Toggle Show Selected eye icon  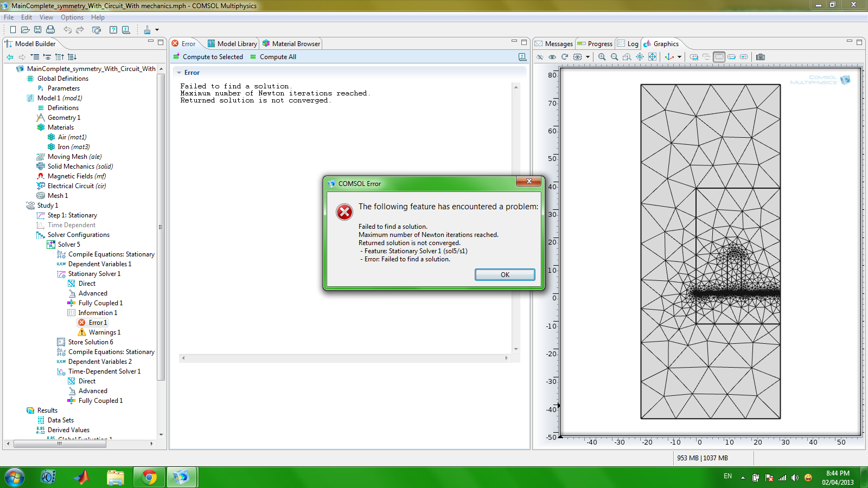tap(552, 57)
